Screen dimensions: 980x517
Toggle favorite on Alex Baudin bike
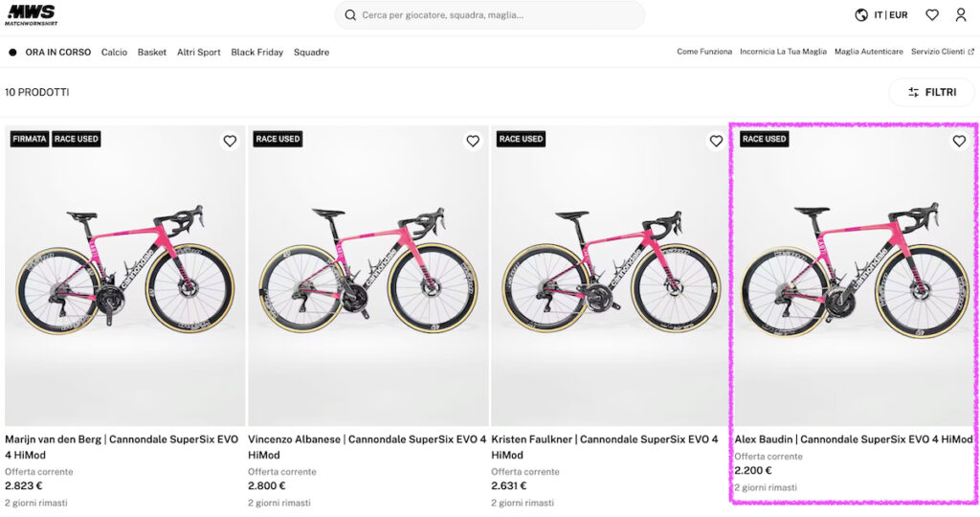pos(959,141)
